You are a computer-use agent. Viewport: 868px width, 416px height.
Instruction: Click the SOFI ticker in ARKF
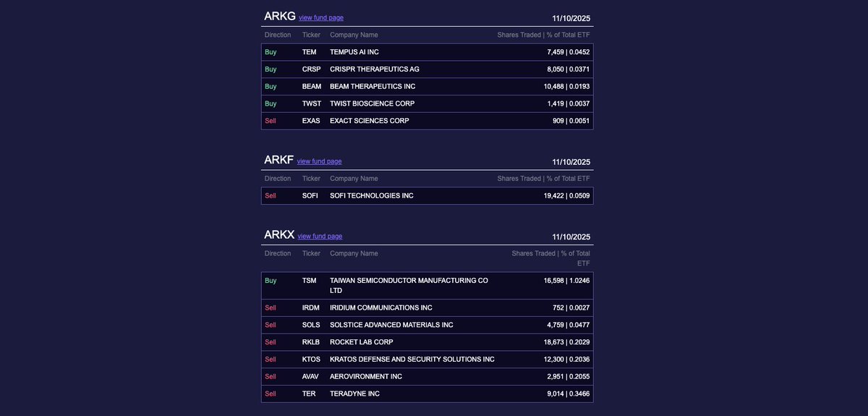point(310,196)
